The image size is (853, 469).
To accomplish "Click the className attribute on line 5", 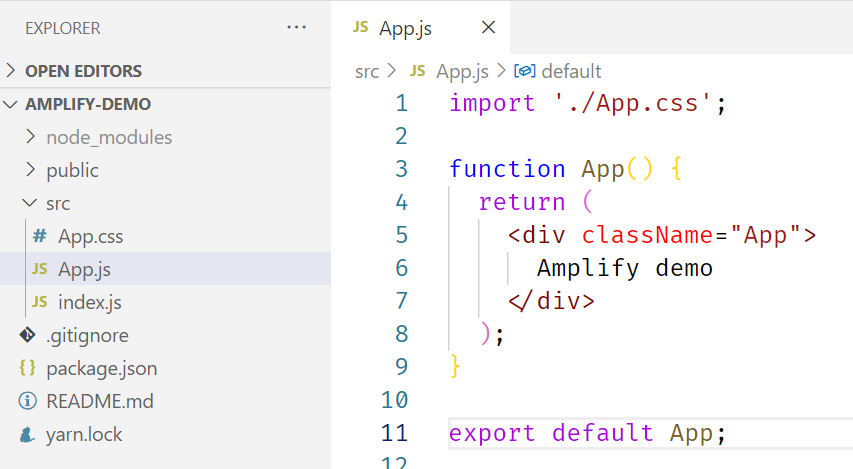I will tap(647, 235).
